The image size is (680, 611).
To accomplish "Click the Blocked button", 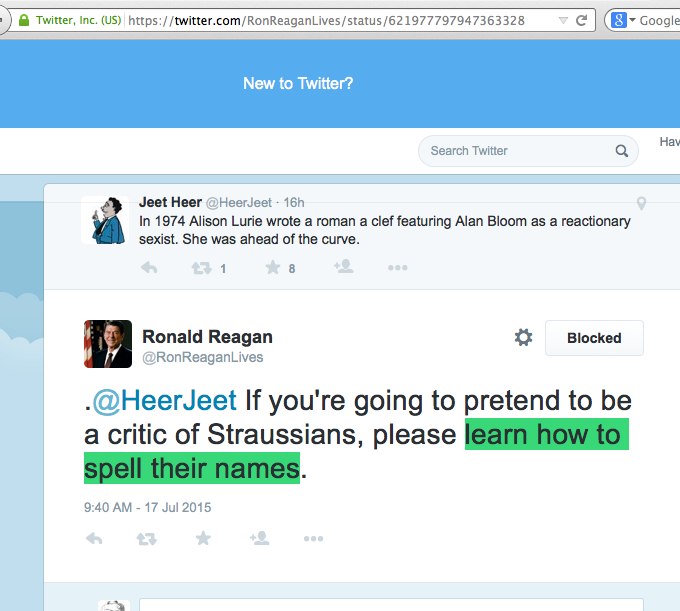I will (x=594, y=338).
